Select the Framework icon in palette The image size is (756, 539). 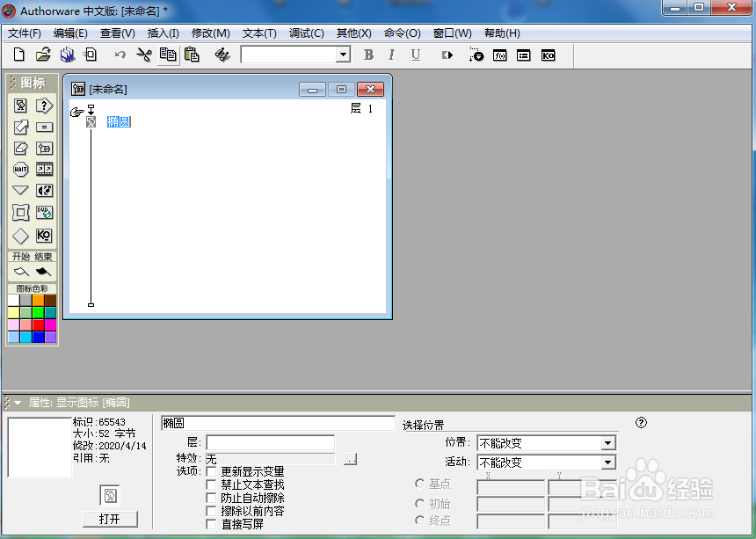[21, 213]
